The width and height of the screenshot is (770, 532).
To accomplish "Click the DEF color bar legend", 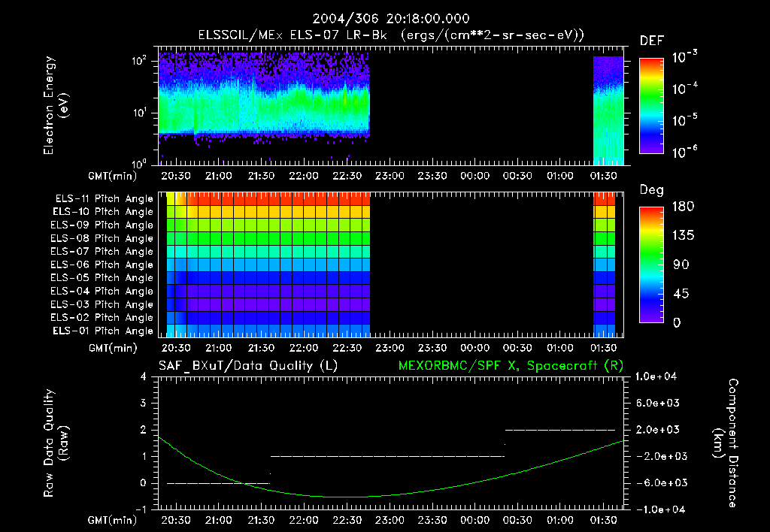I will (651, 105).
